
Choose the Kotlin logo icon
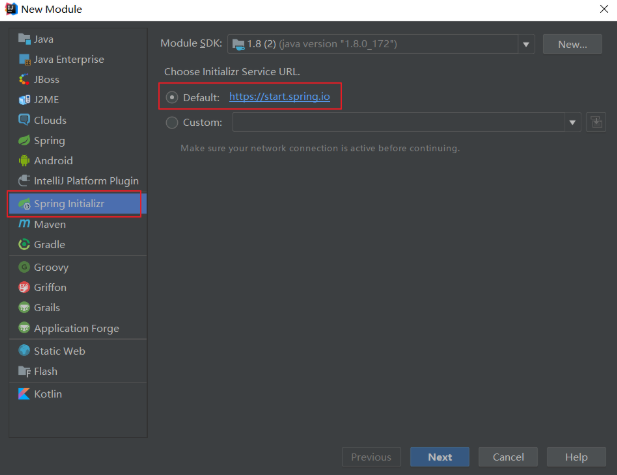(x=24, y=394)
